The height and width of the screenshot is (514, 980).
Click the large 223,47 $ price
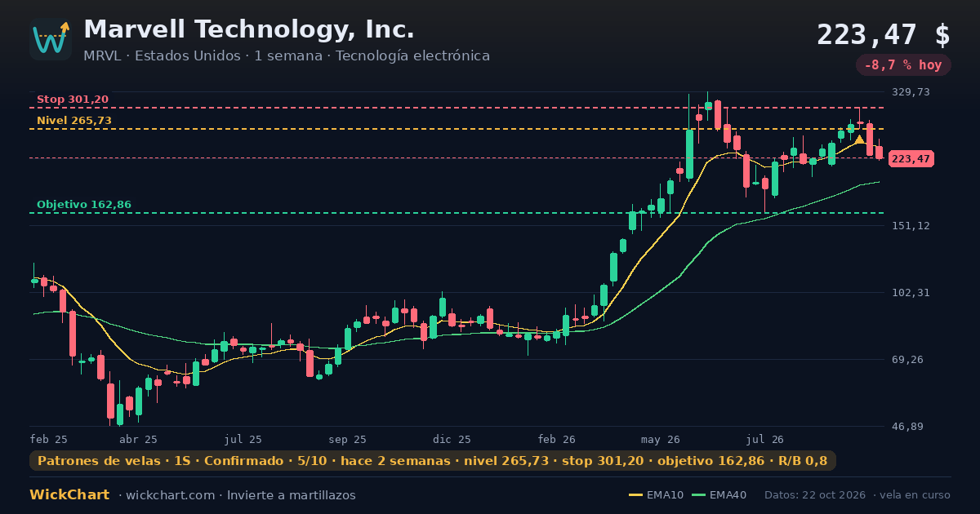coord(884,35)
